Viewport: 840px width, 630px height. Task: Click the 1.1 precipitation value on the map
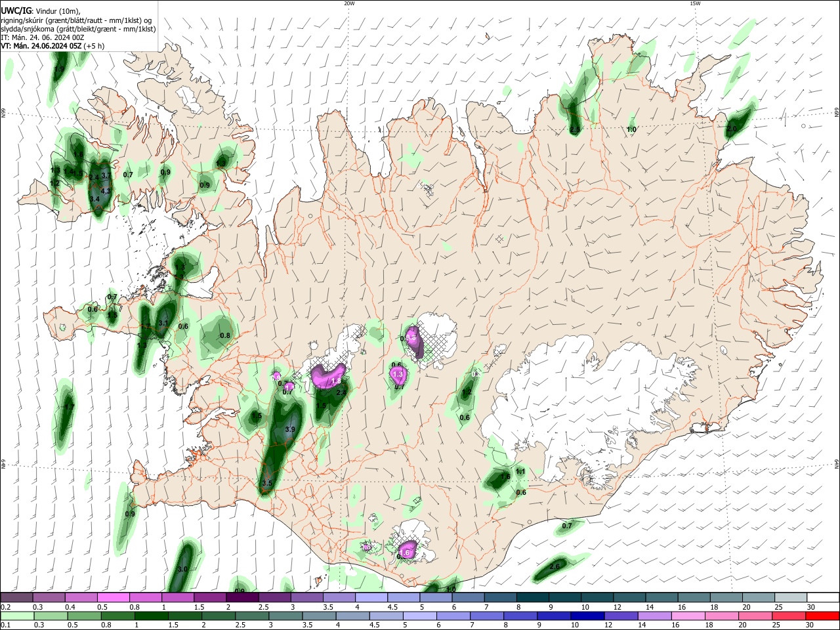pos(520,471)
